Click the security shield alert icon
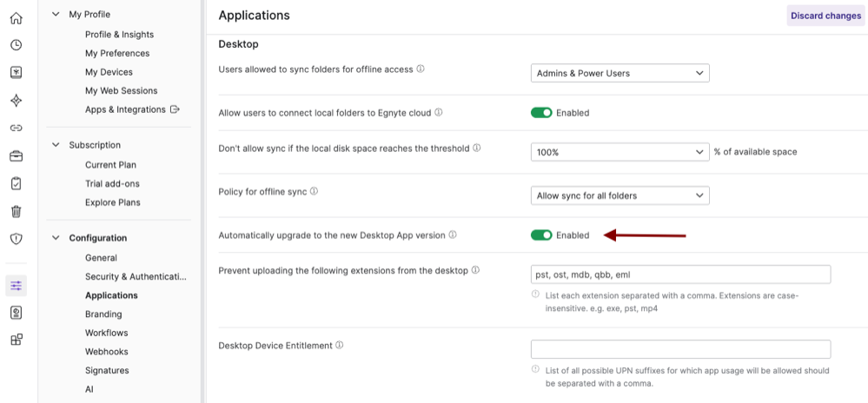 point(16,239)
